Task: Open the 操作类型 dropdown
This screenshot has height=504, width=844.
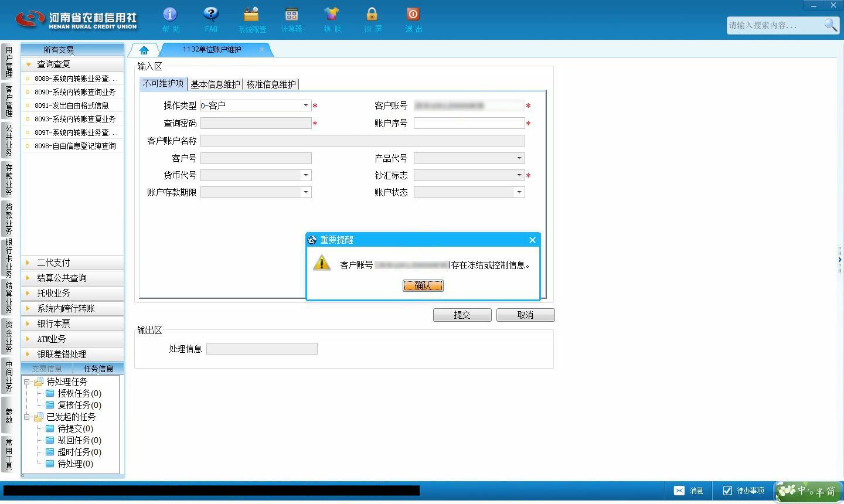Action: click(306, 105)
